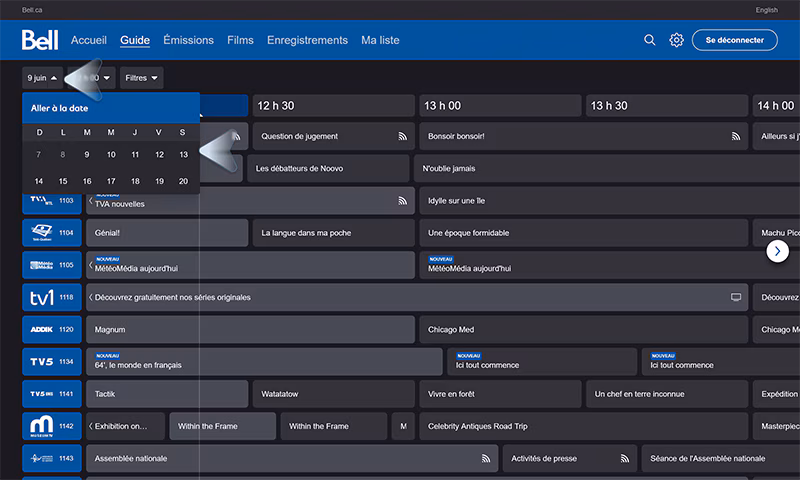Switch language to English
800x480 pixels.
click(766, 10)
